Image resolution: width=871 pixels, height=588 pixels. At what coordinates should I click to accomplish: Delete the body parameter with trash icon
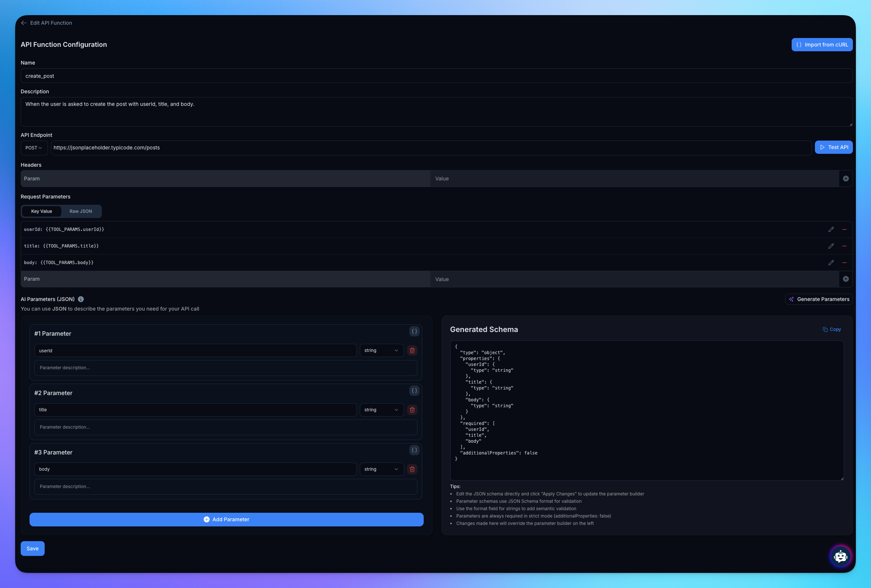click(412, 469)
